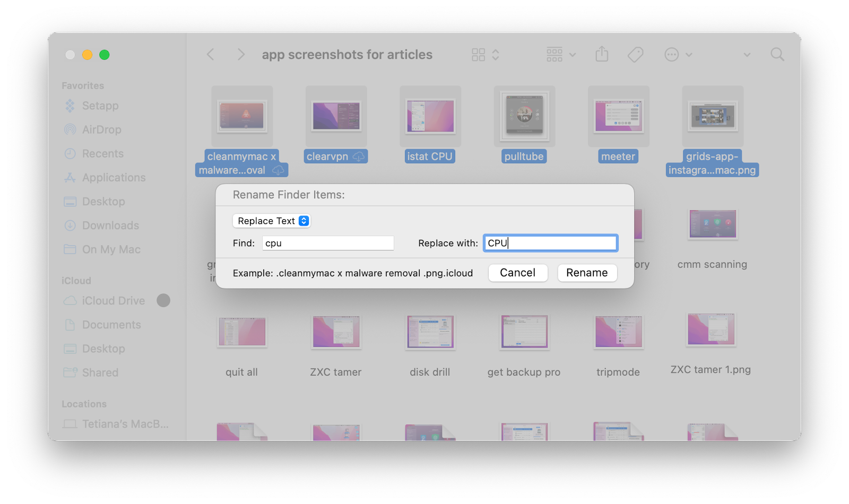Switch to icon view using the grid icon
Screen dimensions: 849x504
coord(478,54)
